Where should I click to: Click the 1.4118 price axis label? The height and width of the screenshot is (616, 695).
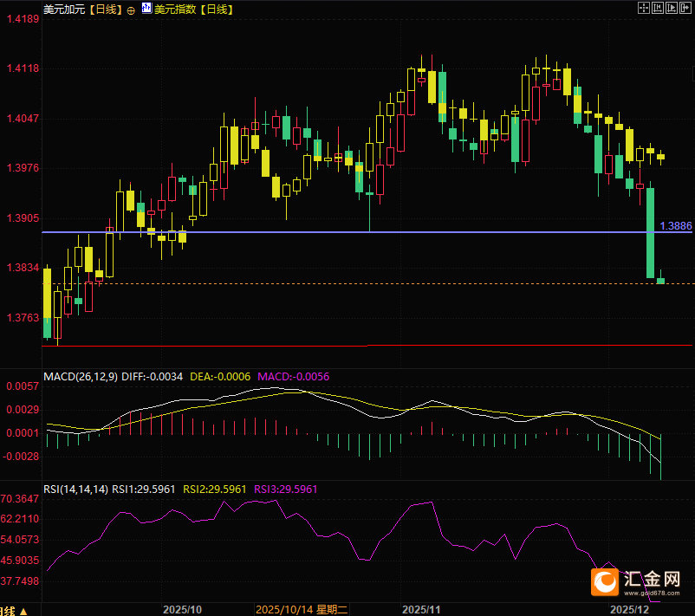(23, 68)
